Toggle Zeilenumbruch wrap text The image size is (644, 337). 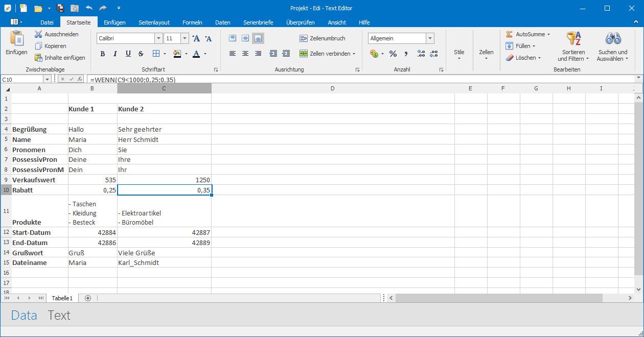[x=323, y=38]
